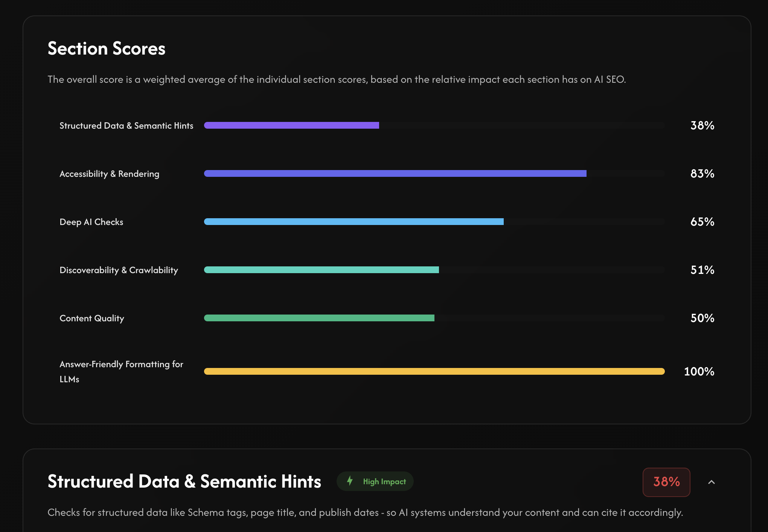
Task: Click the 51% score value
Action: [702, 270]
